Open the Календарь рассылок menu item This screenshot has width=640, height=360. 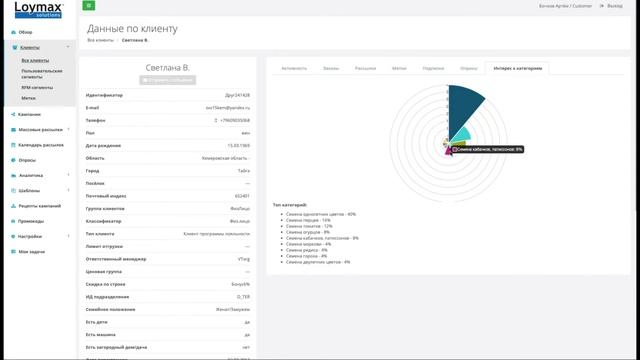(41, 145)
